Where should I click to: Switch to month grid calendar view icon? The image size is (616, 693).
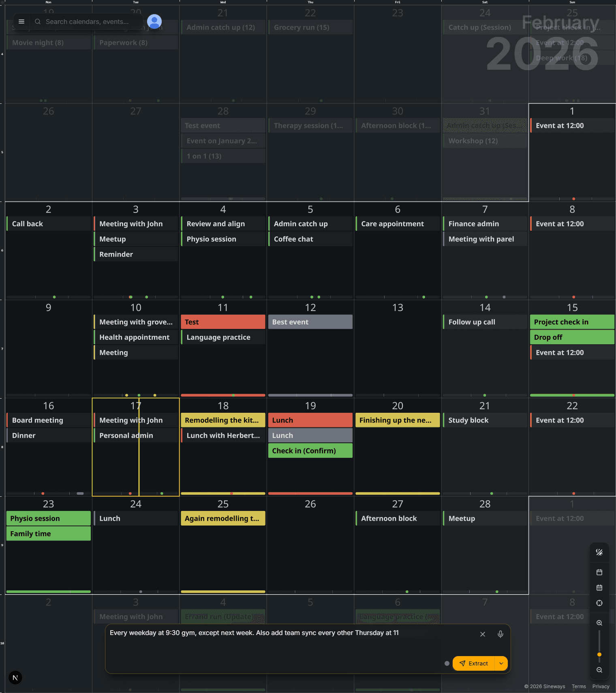(599, 588)
